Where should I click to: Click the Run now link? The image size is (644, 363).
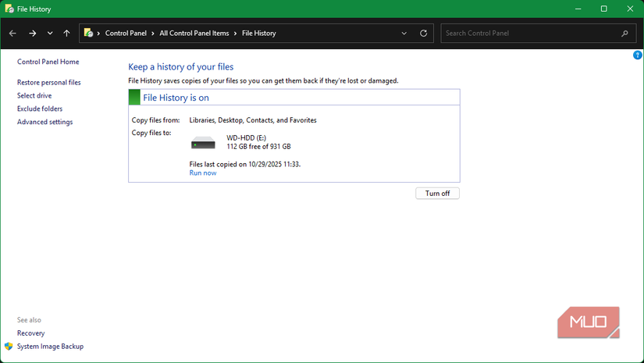coord(203,173)
